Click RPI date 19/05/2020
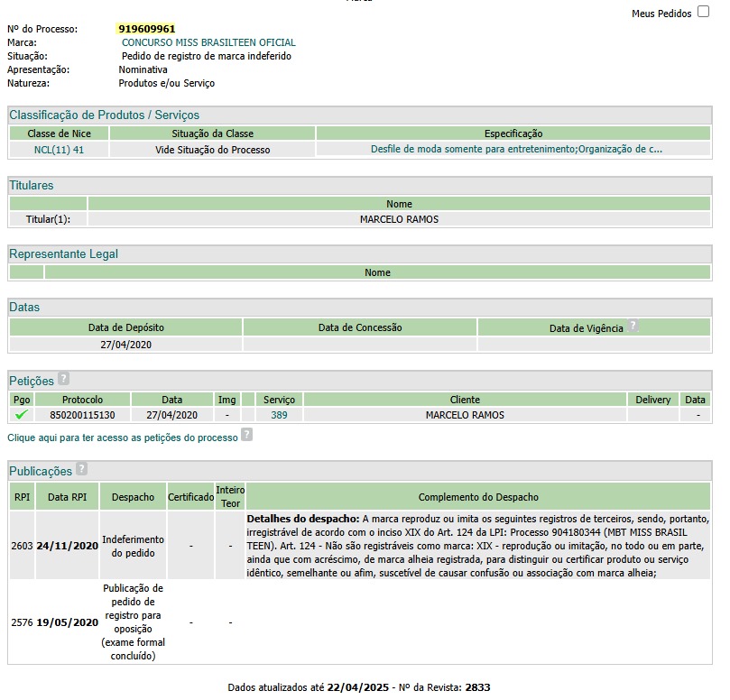The height and width of the screenshot is (700, 730). coord(68,622)
